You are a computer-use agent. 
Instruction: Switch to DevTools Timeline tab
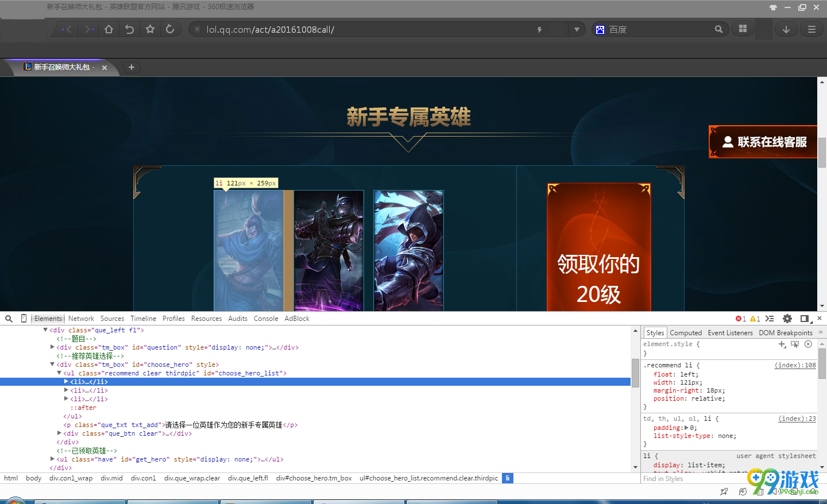point(143,319)
